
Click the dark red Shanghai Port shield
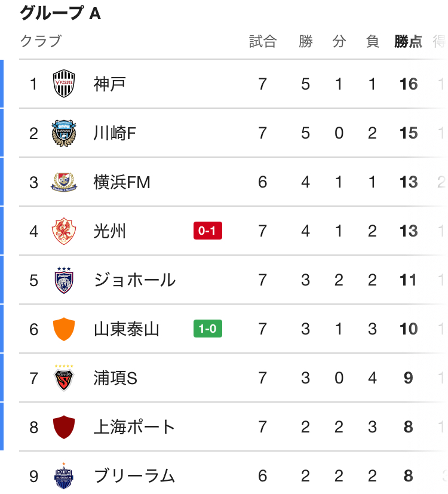(x=63, y=427)
